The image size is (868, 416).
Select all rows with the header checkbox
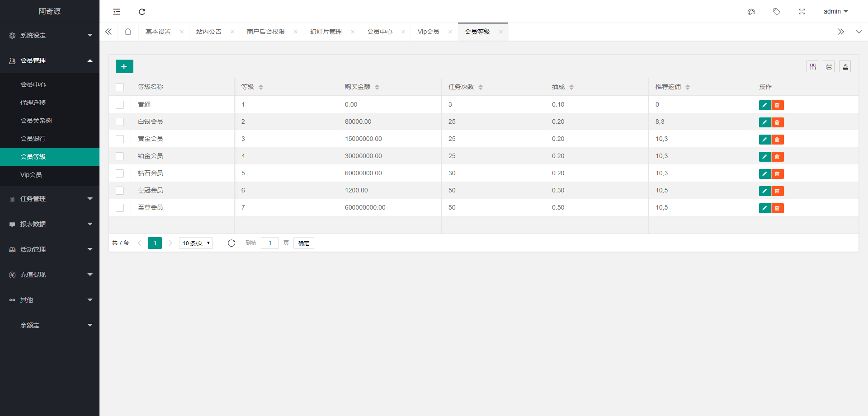tap(120, 87)
